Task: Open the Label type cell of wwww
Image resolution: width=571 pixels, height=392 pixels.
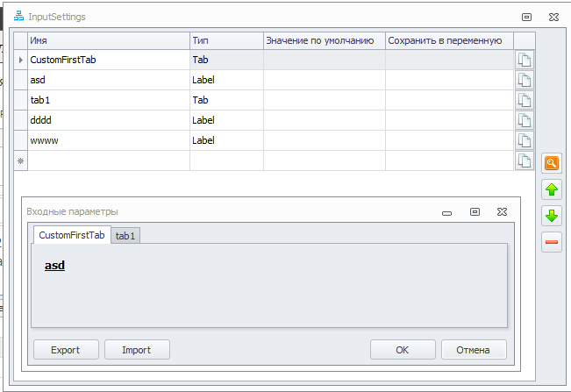Action: tap(226, 140)
